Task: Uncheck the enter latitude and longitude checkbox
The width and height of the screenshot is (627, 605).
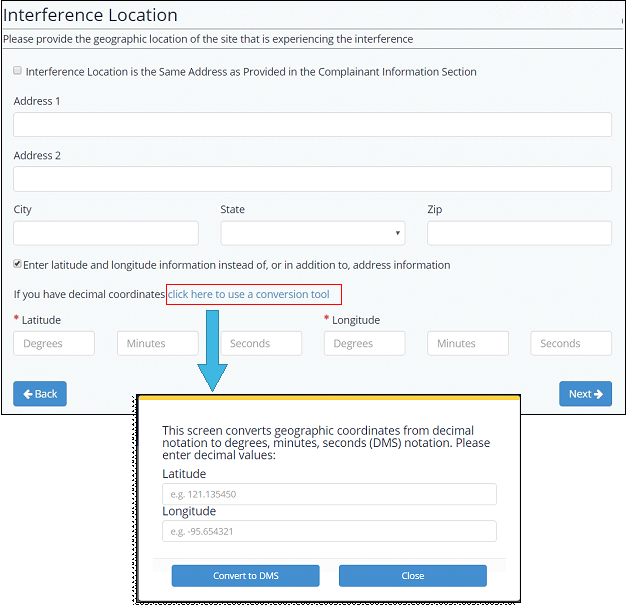Action: click(18, 265)
